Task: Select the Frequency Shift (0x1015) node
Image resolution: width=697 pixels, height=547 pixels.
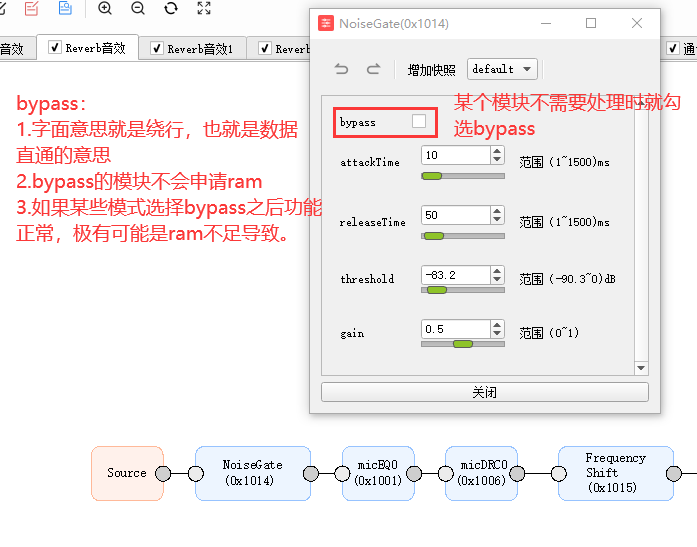Action: click(616, 473)
